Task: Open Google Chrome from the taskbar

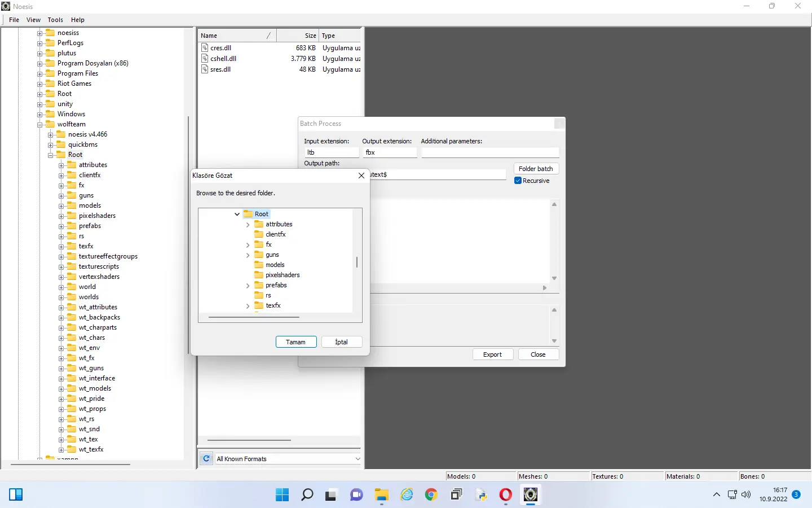Action: point(431,495)
